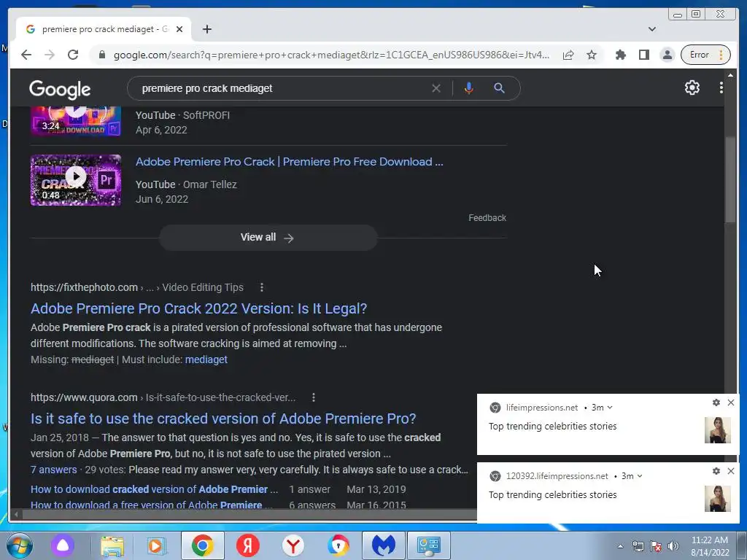Click the horizontal scrollbar left arrow
The width and height of the screenshot is (747, 560).
coord(16,514)
